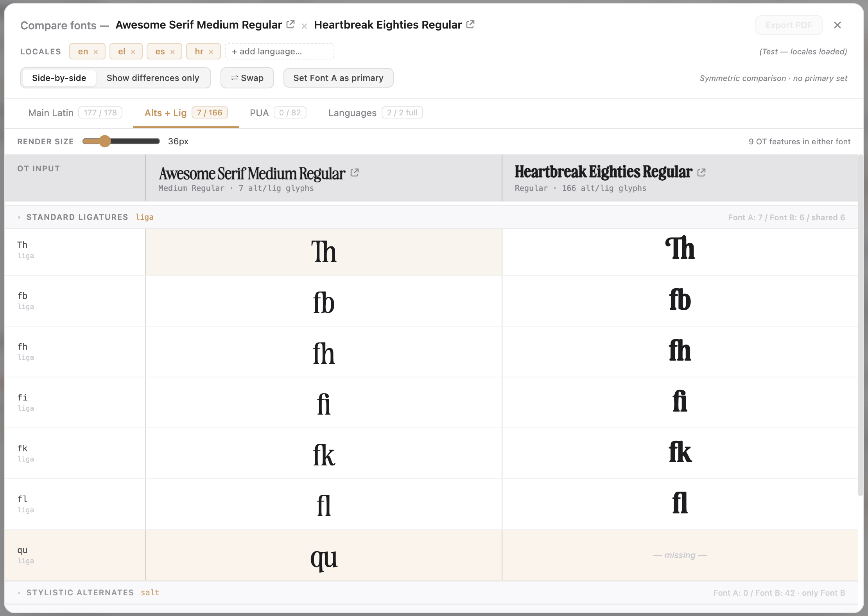The width and height of the screenshot is (868, 616).
Task: Open external link beside Awesome Serif title
Action: tap(291, 24)
